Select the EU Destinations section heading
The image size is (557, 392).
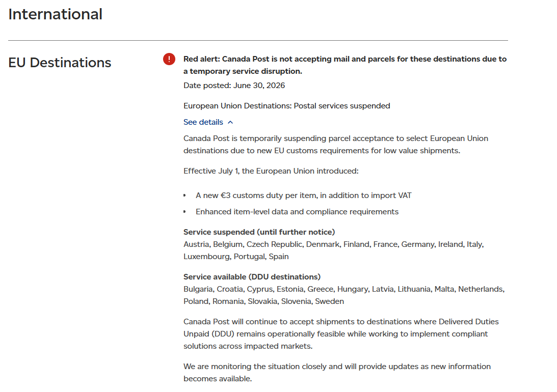click(60, 63)
